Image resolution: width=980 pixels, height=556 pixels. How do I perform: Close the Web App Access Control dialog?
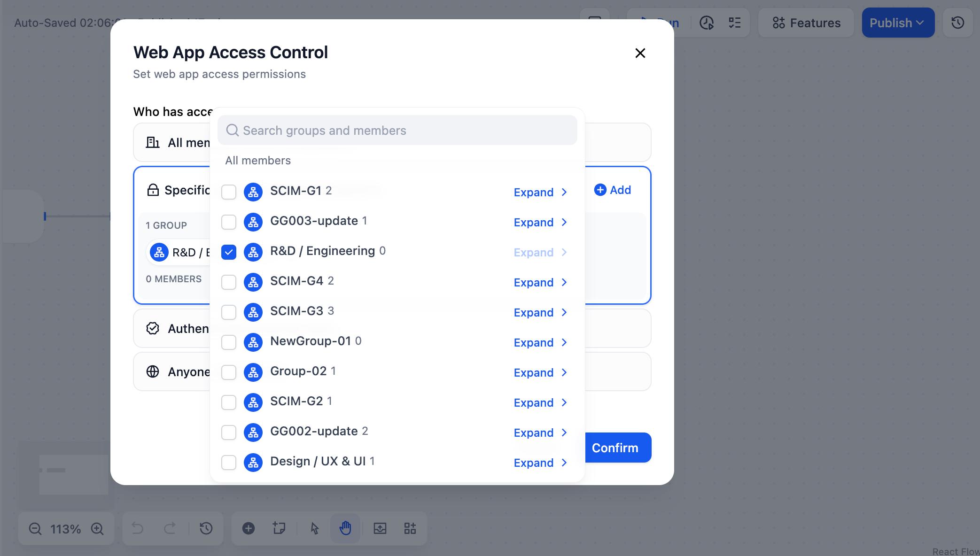[640, 53]
